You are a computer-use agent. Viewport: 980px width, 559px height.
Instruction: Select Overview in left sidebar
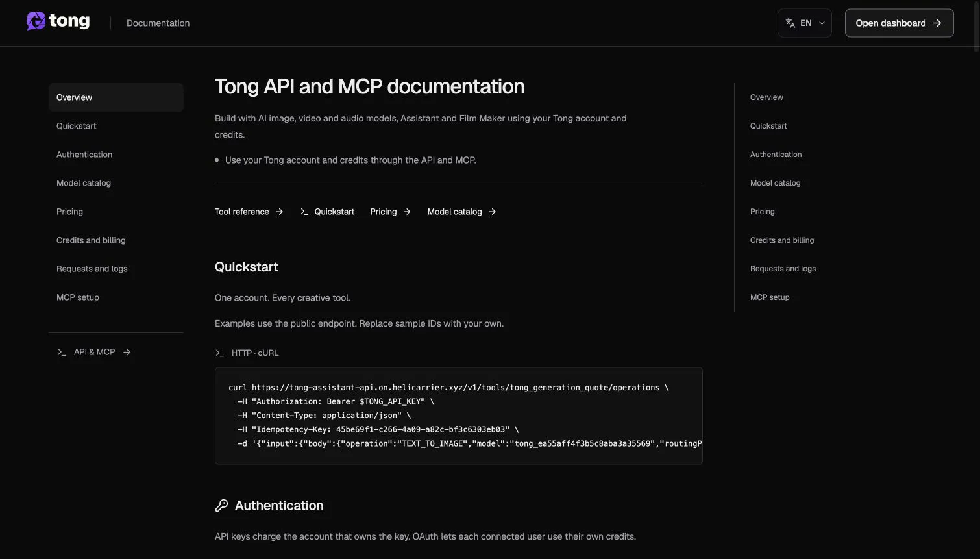point(116,97)
